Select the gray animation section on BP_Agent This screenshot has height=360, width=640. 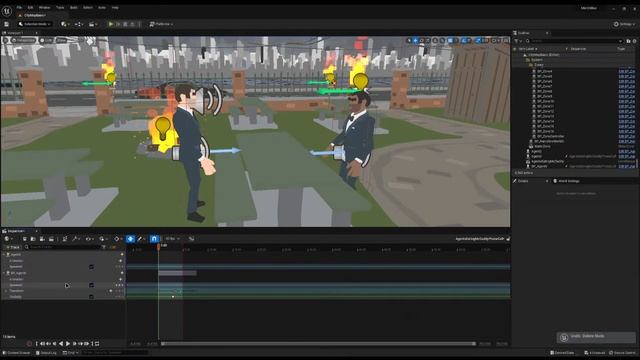(x=177, y=273)
